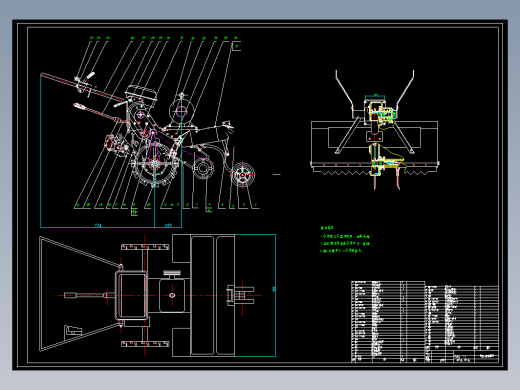
Task: Select the parts list table at bottom right
Action: (x=425, y=322)
